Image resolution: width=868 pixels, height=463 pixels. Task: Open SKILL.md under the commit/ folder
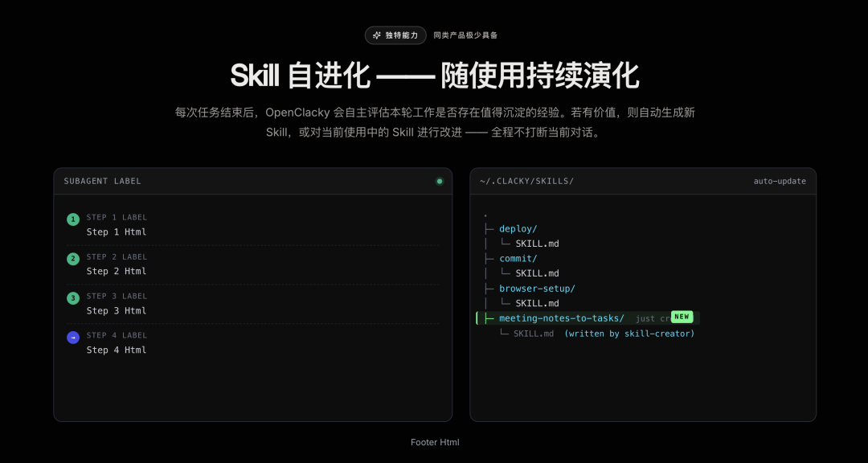[537, 273]
